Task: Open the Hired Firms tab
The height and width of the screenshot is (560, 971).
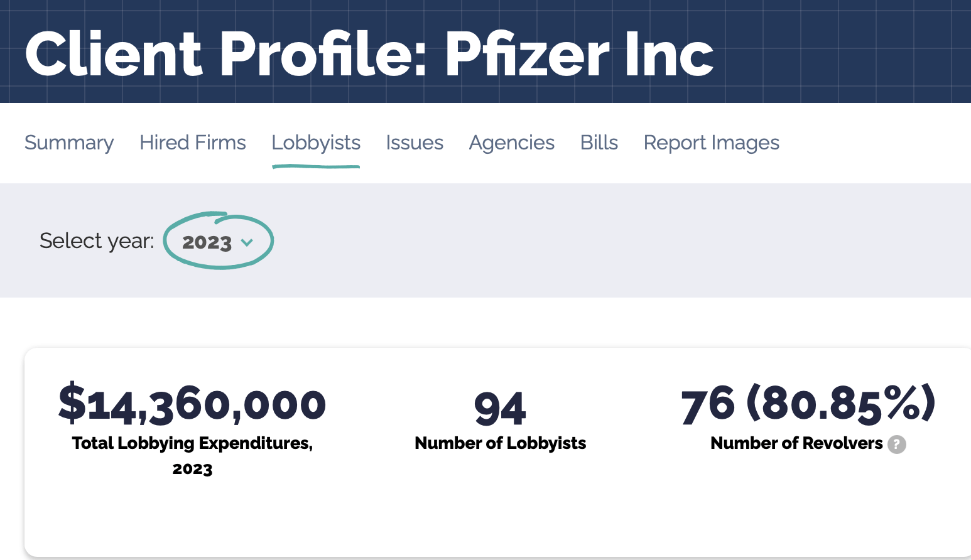Action: click(x=193, y=143)
